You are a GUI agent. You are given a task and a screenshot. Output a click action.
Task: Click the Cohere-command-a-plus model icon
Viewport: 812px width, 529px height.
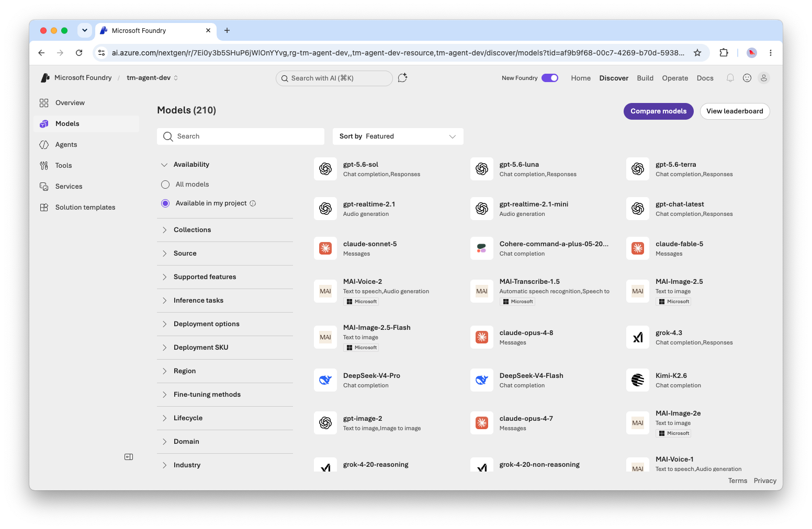(x=482, y=248)
